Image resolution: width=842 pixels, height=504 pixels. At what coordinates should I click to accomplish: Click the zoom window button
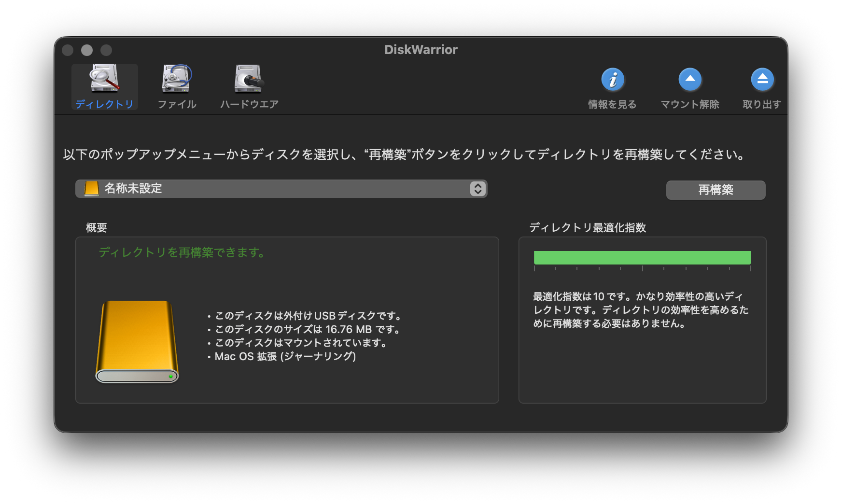pyautogui.click(x=106, y=50)
